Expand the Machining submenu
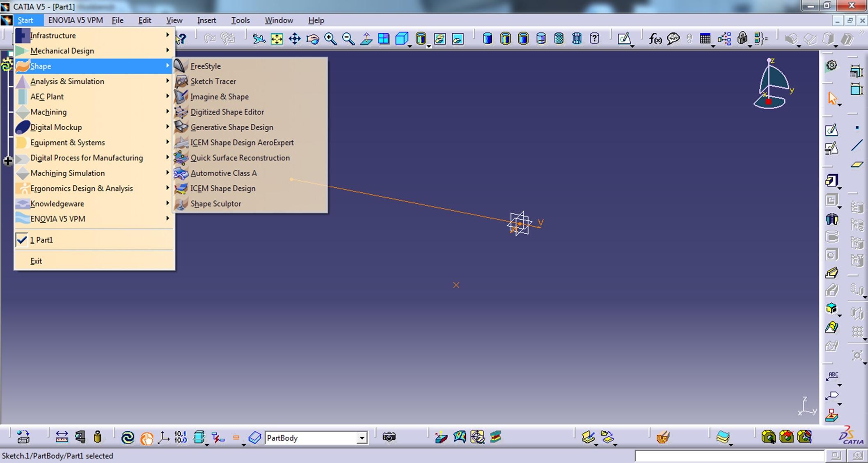 point(94,112)
